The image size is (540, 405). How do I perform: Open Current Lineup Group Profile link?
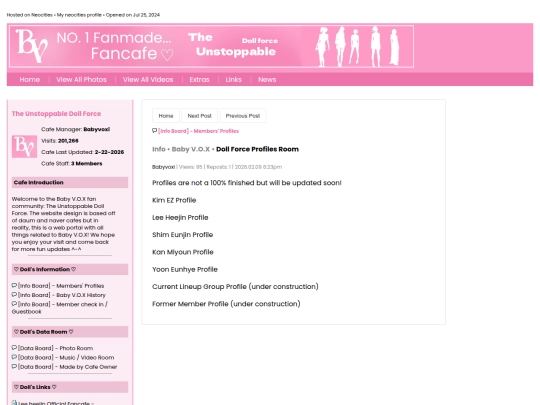[235, 287]
